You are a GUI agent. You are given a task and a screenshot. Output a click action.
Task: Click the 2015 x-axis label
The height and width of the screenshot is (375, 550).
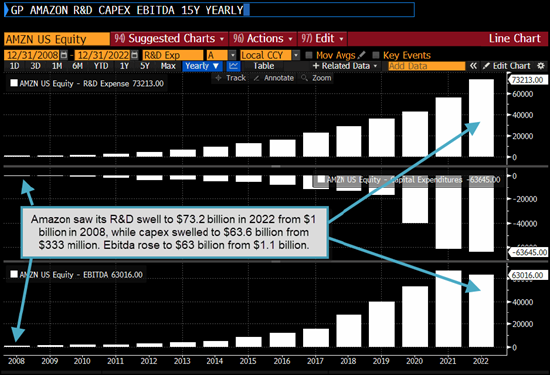click(248, 361)
